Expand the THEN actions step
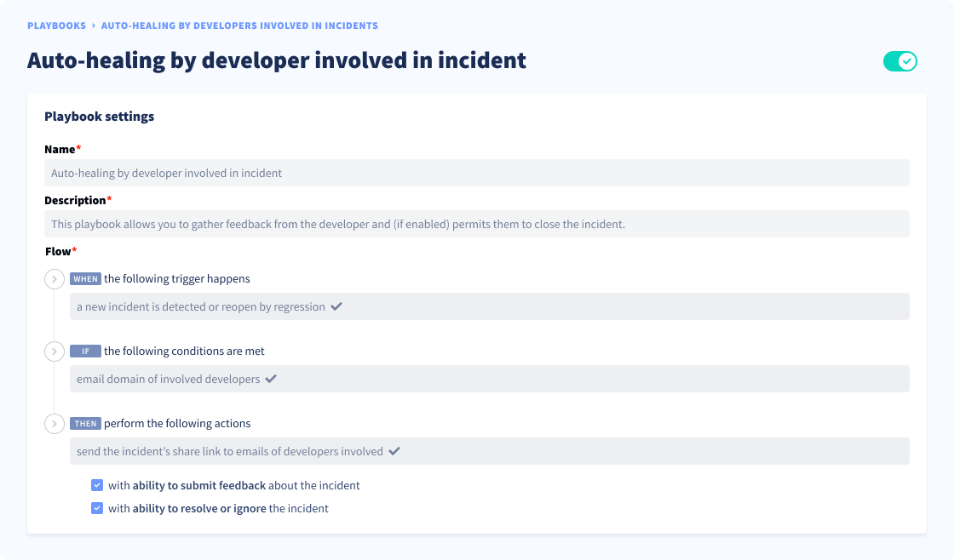This screenshot has height=560, width=954. [x=54, y=423]
